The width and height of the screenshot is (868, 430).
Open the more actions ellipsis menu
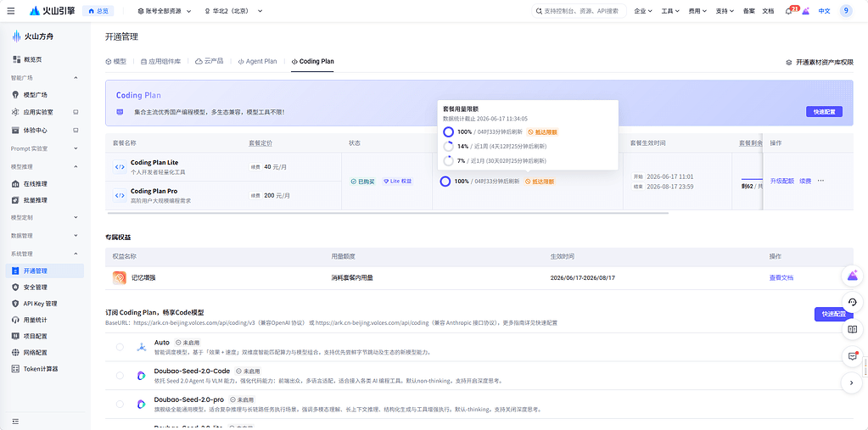click(821, 181)
